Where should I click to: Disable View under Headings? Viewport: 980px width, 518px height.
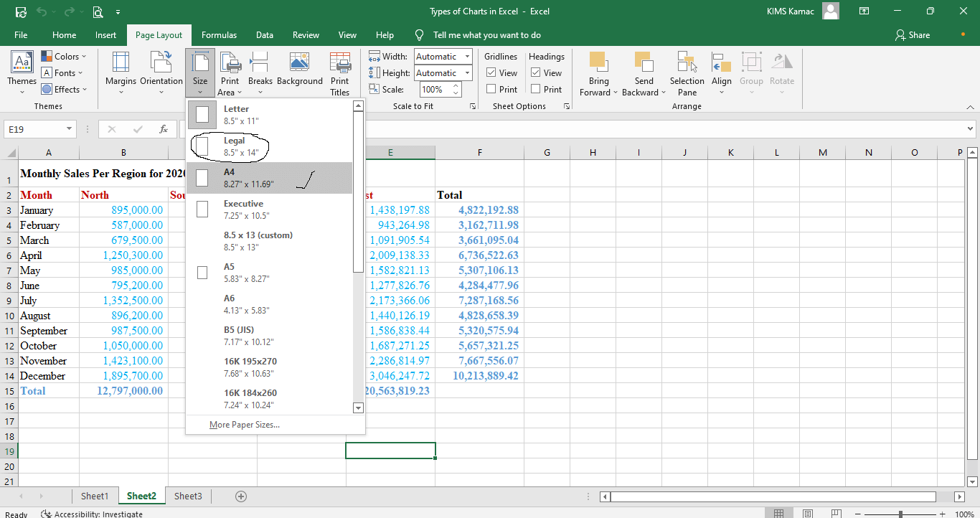click(534, 72)
